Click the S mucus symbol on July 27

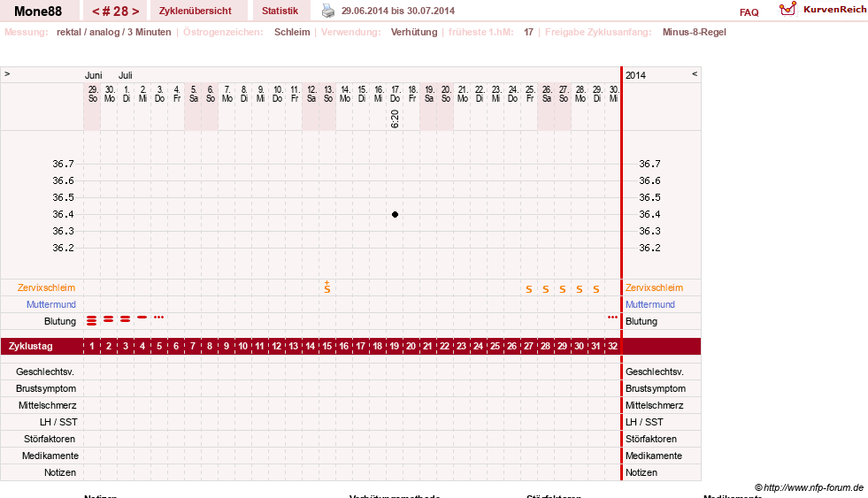[x=563, y=289]
